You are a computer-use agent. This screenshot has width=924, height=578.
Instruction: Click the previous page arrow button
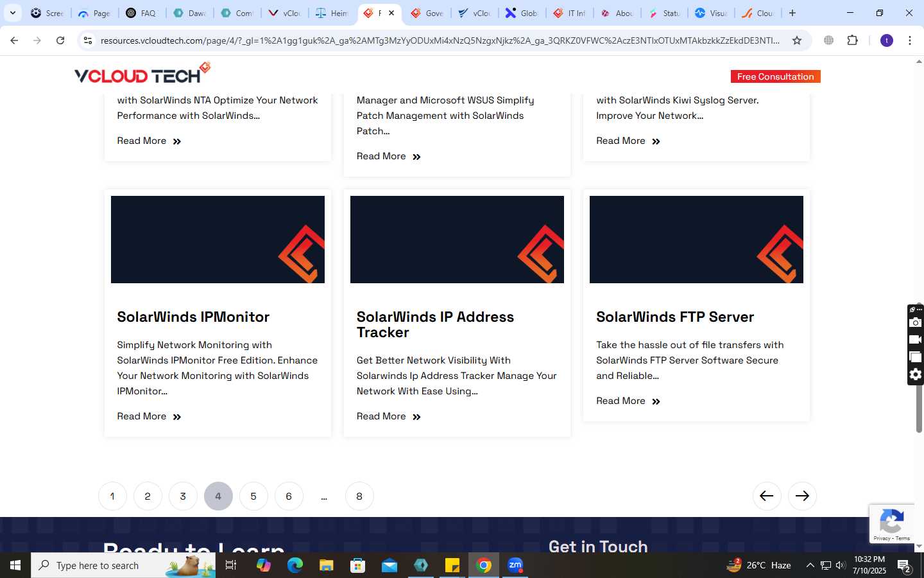click(767, 496)
